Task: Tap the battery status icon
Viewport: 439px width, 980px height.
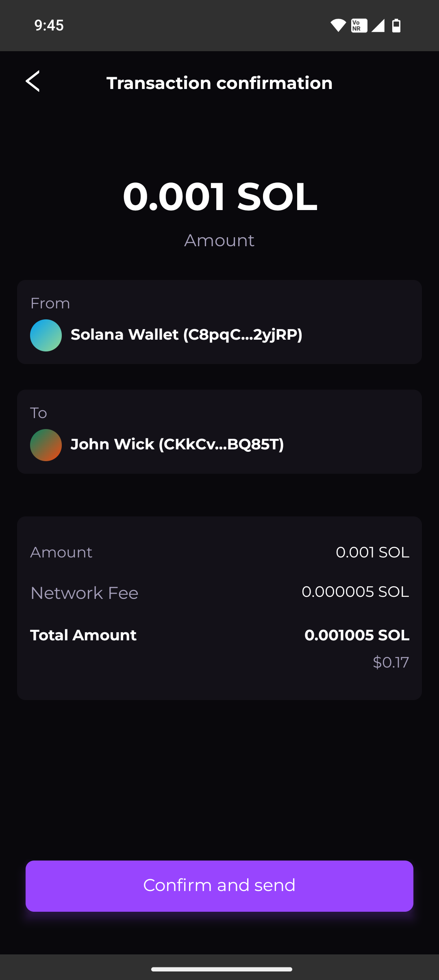Action: (x=396, y=26)
